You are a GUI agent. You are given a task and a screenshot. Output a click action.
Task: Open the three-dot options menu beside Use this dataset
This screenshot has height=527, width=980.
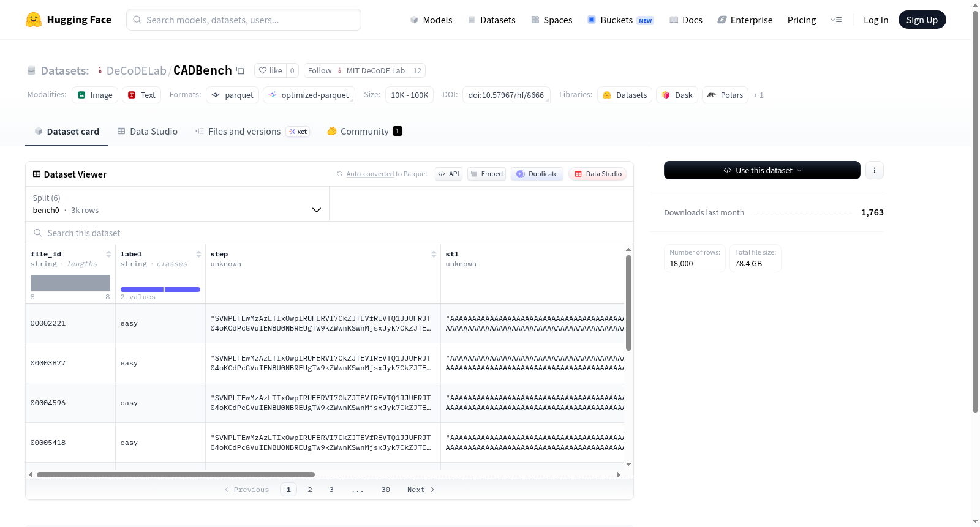(875, 170)
